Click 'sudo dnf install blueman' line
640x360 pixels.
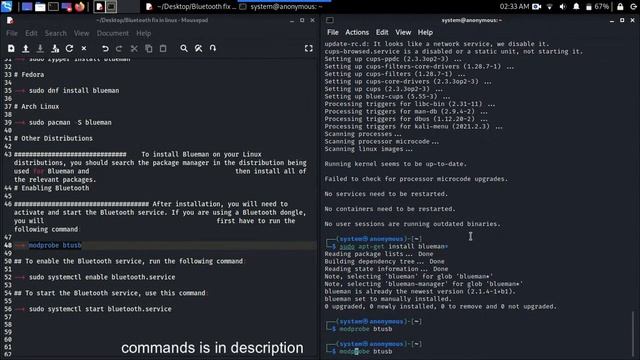point(74,91)
